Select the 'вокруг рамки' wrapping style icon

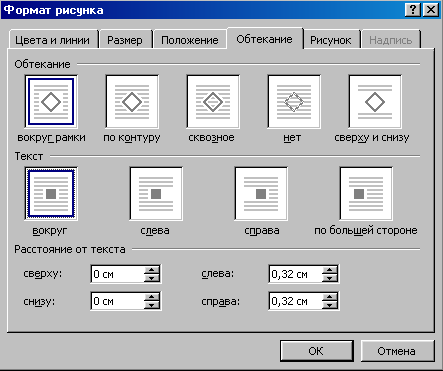tap(51, 102)
